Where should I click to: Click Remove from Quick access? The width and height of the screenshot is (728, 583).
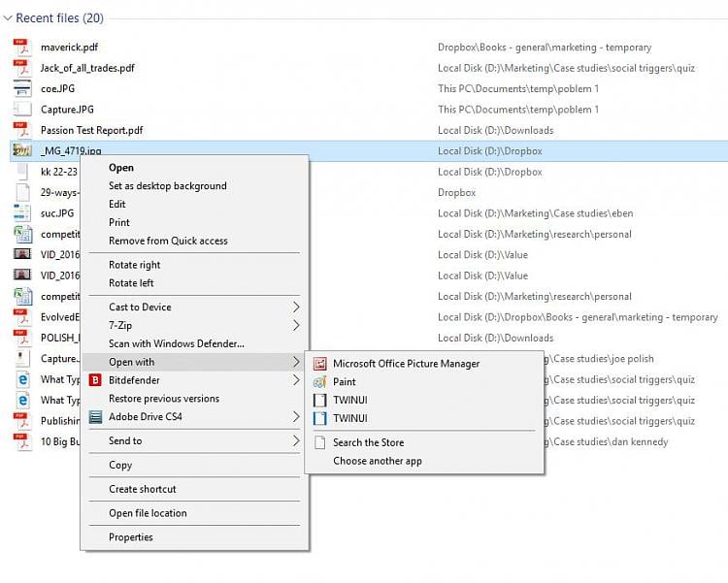pyautogui.click(x=168, y=242)
